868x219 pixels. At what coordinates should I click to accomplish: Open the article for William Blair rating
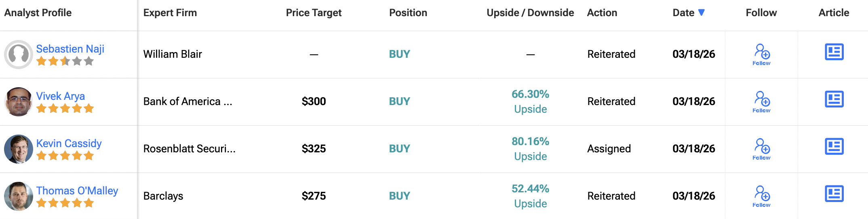pyautogui.click(x=834, y=52)
